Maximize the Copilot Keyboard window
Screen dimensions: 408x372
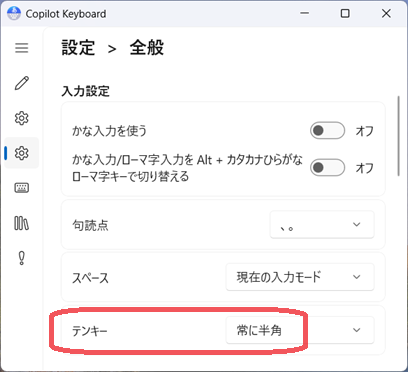coord(345,14)
